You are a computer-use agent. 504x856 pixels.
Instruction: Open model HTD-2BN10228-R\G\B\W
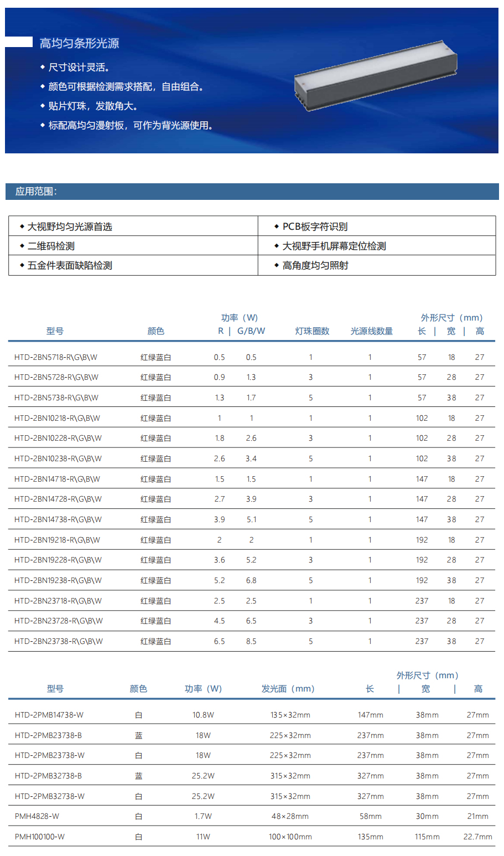[58, 438]
